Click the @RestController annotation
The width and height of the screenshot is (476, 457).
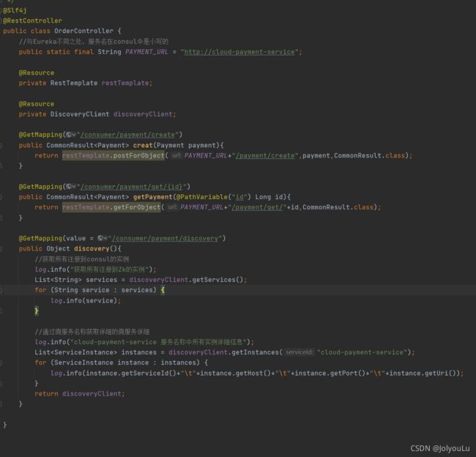tap(32, 21)
